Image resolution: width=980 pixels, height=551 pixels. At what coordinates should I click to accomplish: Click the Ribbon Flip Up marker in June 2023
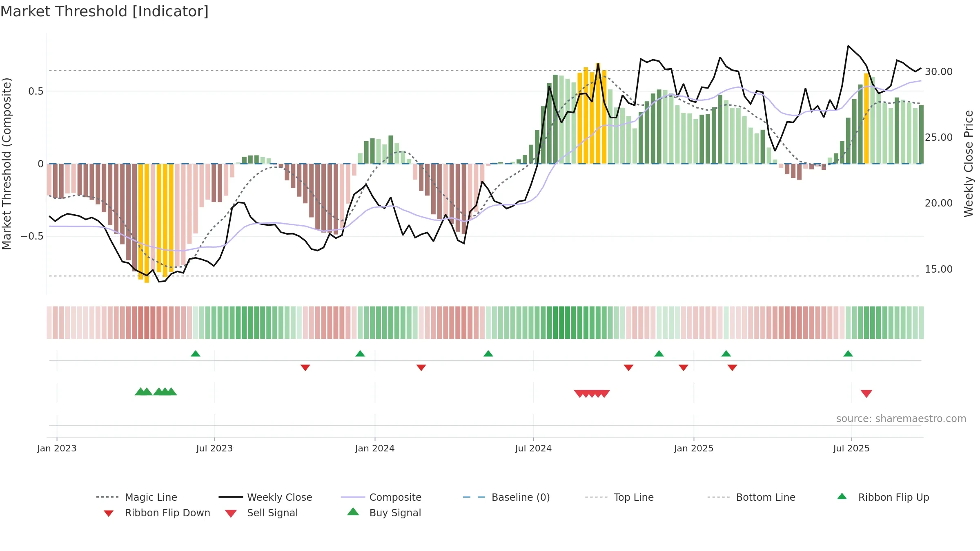196,353
